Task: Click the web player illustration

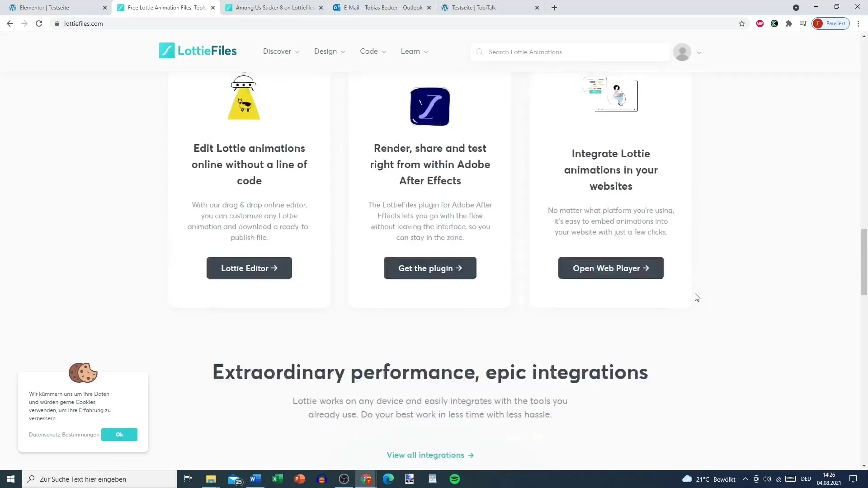Action: [x=611, y=94]
